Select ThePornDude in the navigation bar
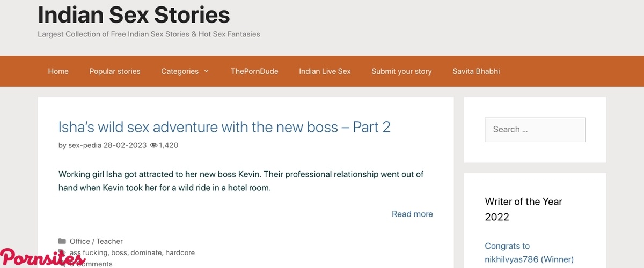 [254, 71]
